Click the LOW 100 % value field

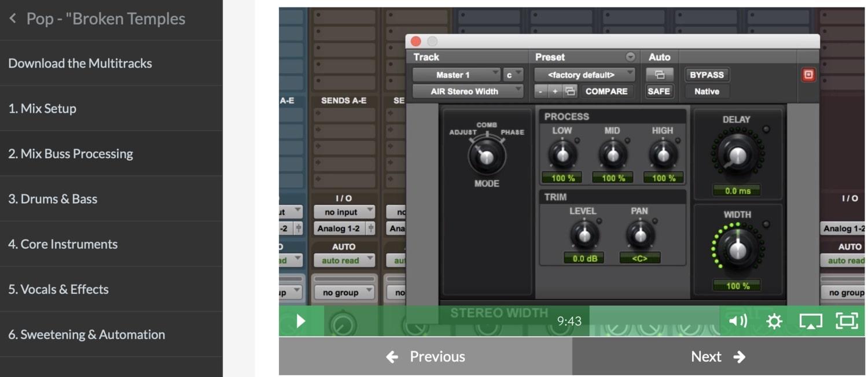coord(562,178)
